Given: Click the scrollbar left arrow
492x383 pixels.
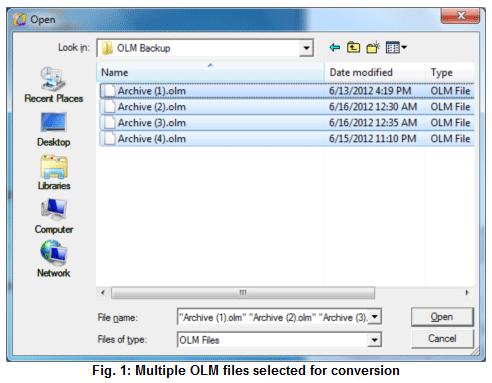Looking at the screenshot, I should point(103,293).
